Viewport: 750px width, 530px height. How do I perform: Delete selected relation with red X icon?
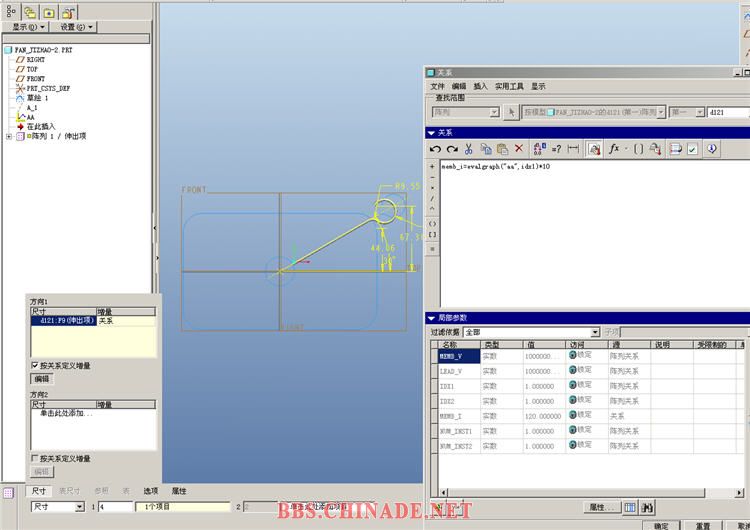click(x=519, y=149)
